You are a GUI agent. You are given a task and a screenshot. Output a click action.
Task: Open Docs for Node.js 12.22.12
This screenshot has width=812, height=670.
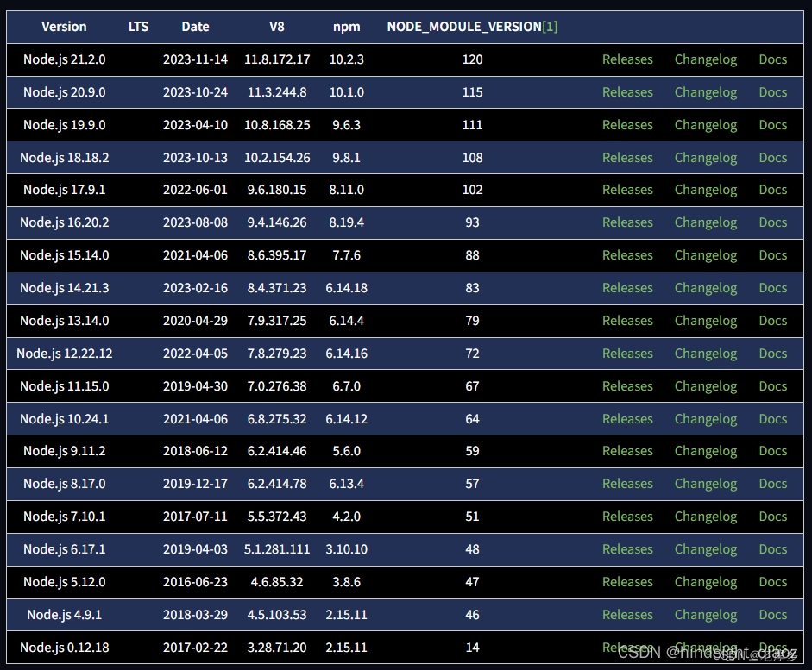pos(772,354)
